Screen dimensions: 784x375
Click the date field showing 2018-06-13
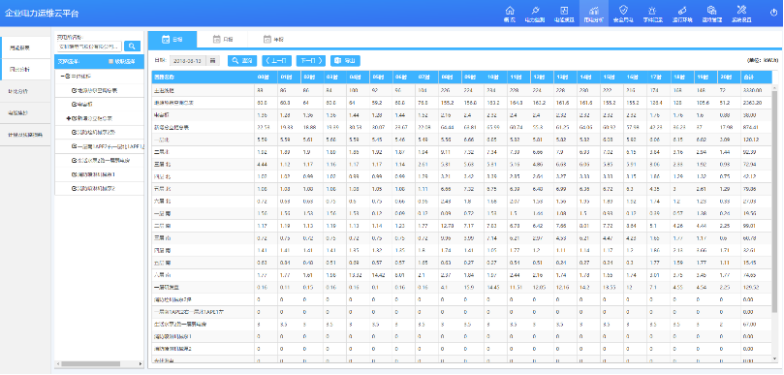coord(188,60)
